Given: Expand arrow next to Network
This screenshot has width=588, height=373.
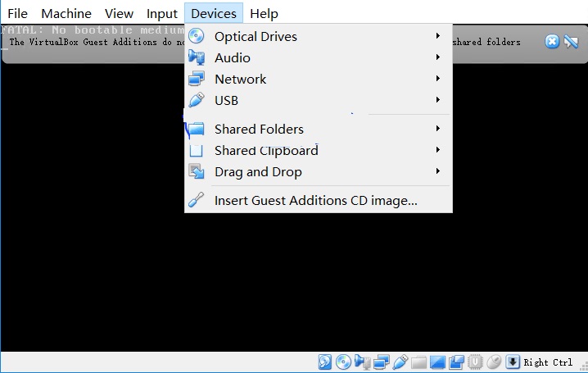Looking at the screenshot, I should pos(437,79).
